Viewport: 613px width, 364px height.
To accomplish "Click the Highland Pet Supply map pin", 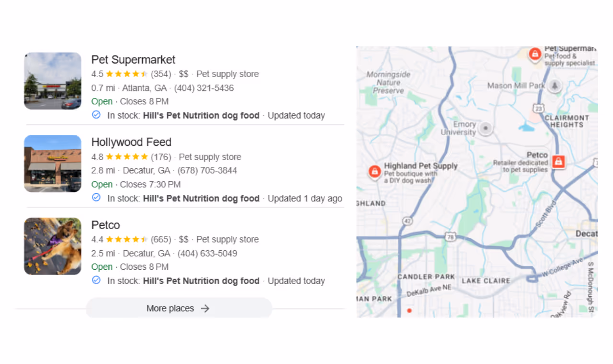I will click(375, 172).
